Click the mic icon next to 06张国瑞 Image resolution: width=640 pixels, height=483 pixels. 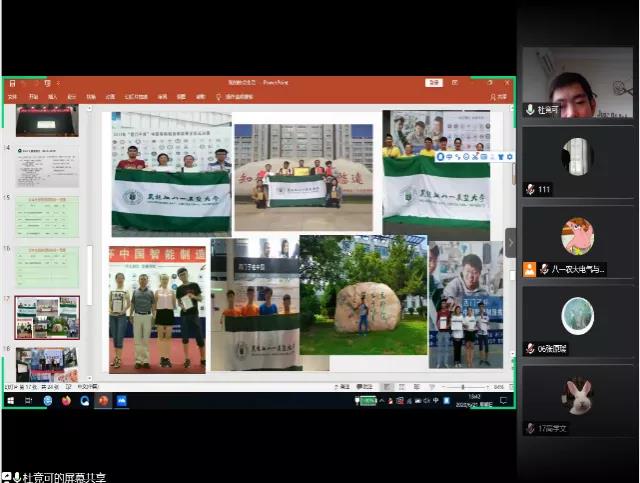530,348
